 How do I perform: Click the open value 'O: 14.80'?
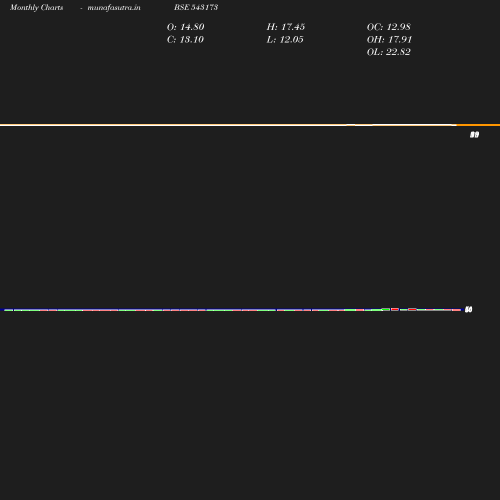(x=185, y=27)
